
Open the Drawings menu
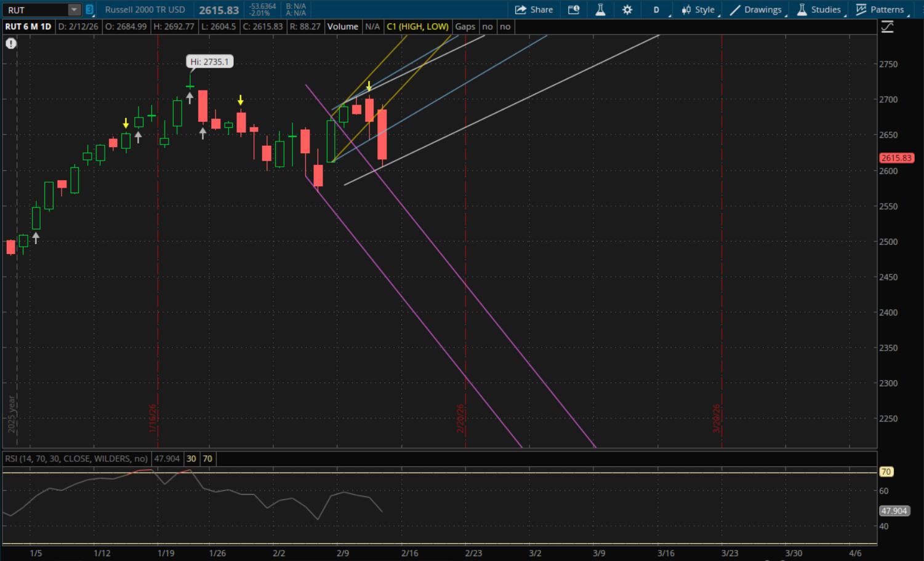click(756, 10)
